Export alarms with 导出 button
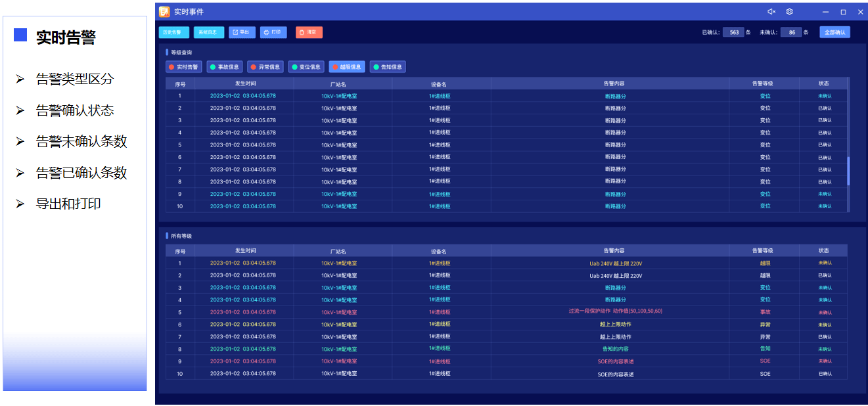The image size is (868, 406). [242, 32]
